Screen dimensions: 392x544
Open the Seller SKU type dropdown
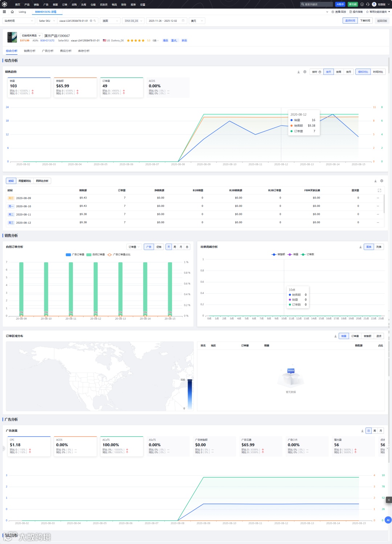(x=47, y=21)
